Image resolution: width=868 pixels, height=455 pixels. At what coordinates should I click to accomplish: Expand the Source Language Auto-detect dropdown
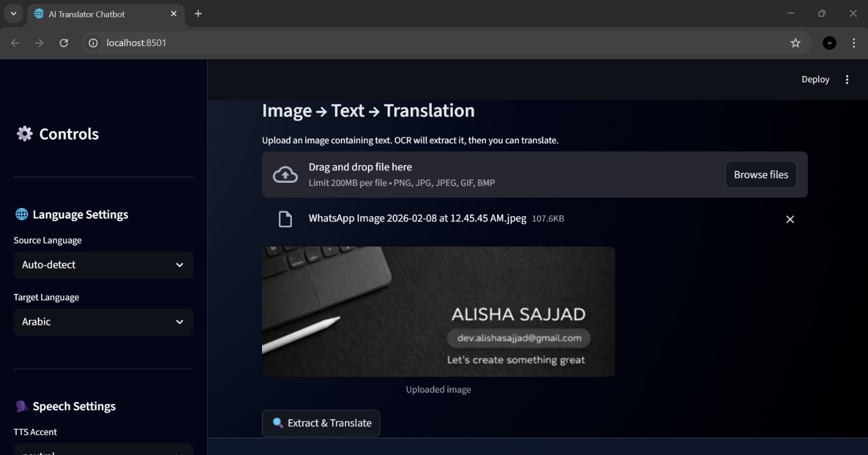pyautogui.click(x=104, y=265)
